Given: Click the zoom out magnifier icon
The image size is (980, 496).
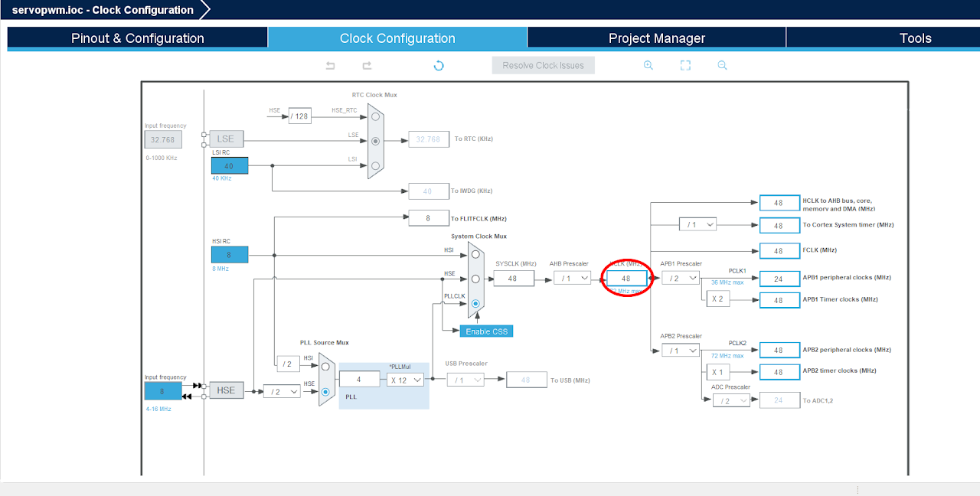Looking at the screenshot, I should (722, 66).
